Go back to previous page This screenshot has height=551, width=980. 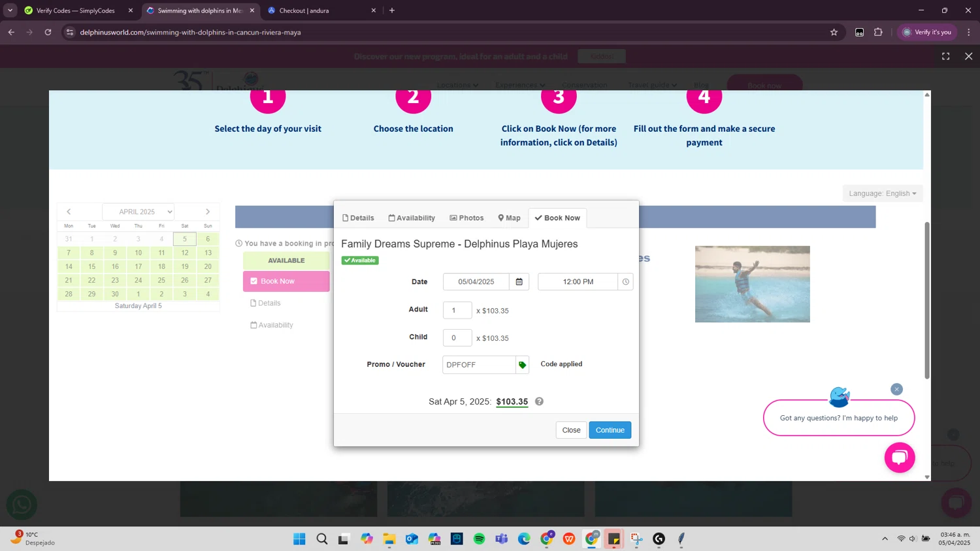11,32
